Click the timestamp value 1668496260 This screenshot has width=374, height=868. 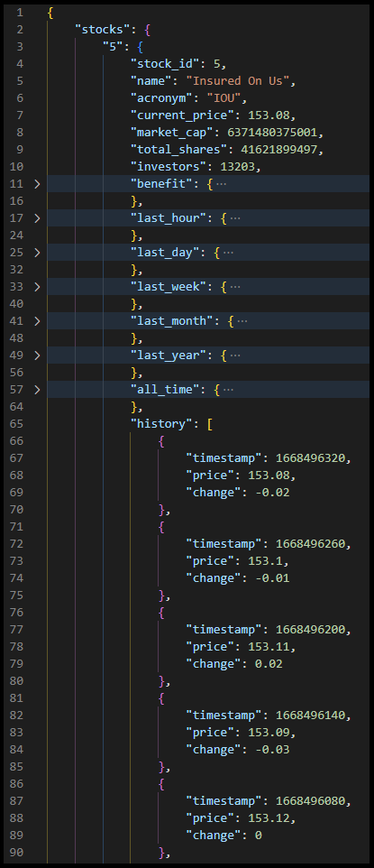tap(309, 544)
